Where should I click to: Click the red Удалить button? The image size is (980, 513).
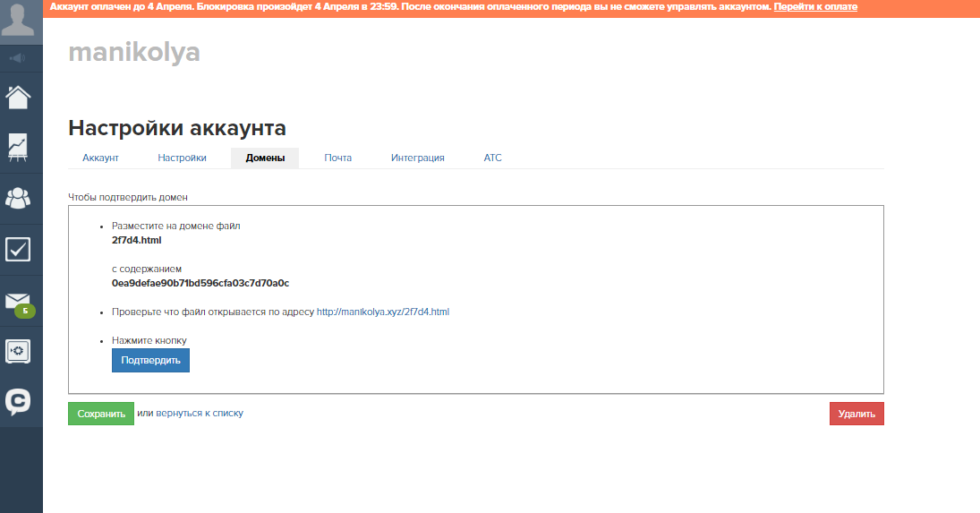(856, 415)
